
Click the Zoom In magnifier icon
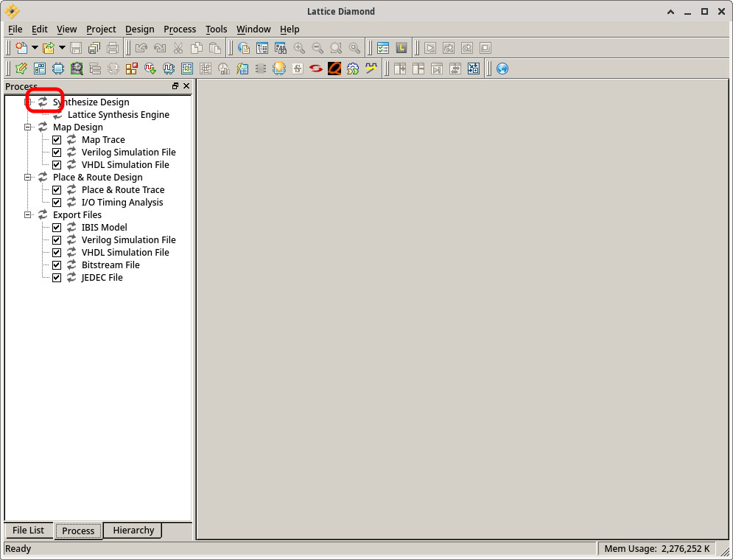[x=299, y=48]
